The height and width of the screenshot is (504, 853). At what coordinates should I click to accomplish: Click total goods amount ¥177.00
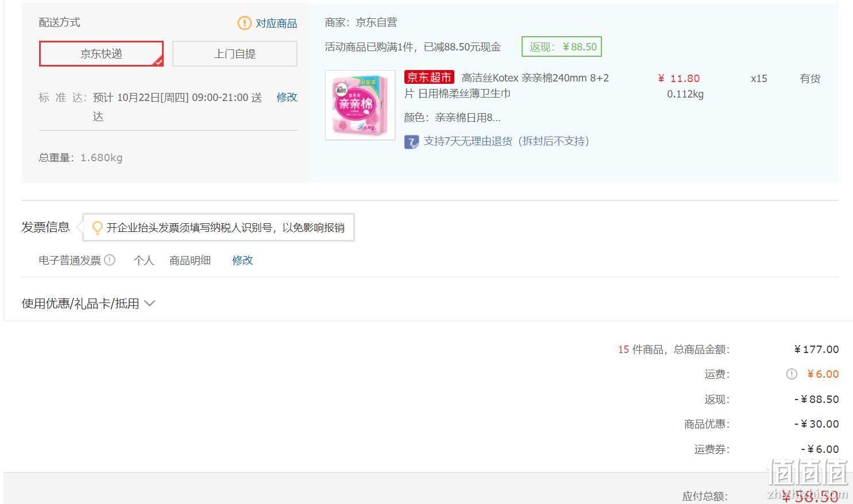pos(816,349)
